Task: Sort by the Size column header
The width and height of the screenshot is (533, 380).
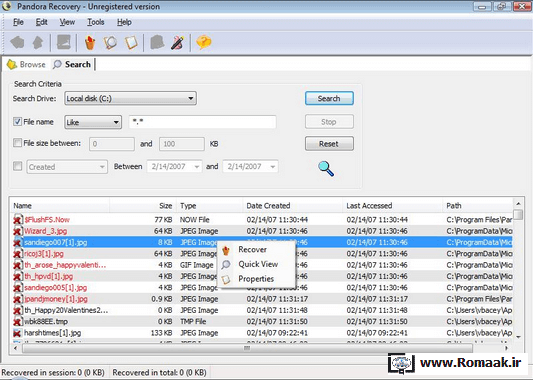Action: (142, 206)
